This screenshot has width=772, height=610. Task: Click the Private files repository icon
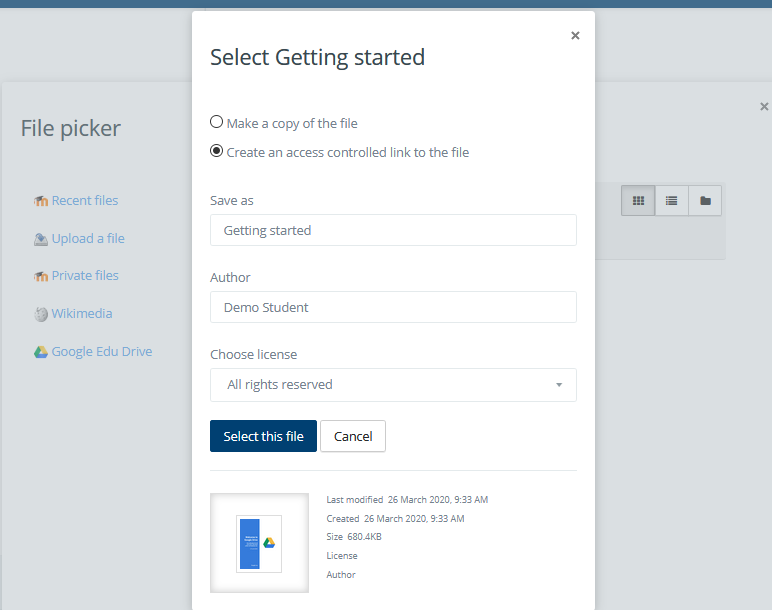tap(41, 276)
